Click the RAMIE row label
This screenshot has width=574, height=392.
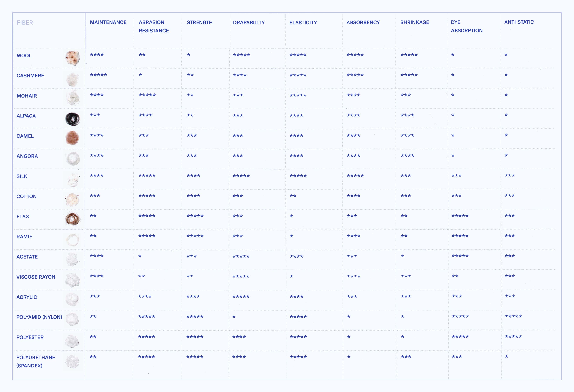point(24,237)
